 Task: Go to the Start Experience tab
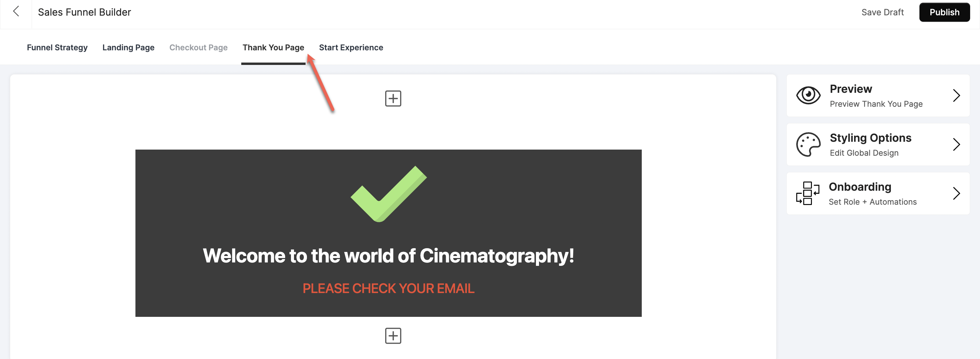coord(351,48)
